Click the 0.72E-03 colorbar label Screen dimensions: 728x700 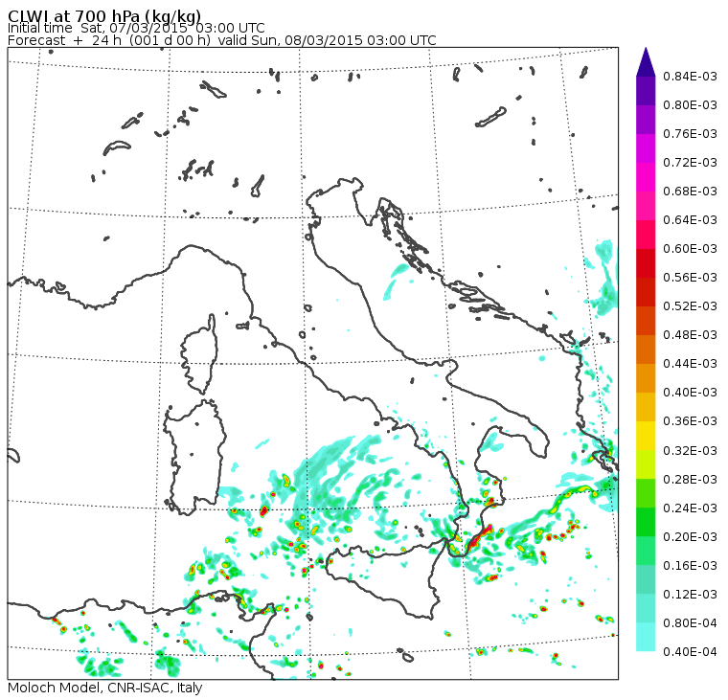tap(690, 163)
